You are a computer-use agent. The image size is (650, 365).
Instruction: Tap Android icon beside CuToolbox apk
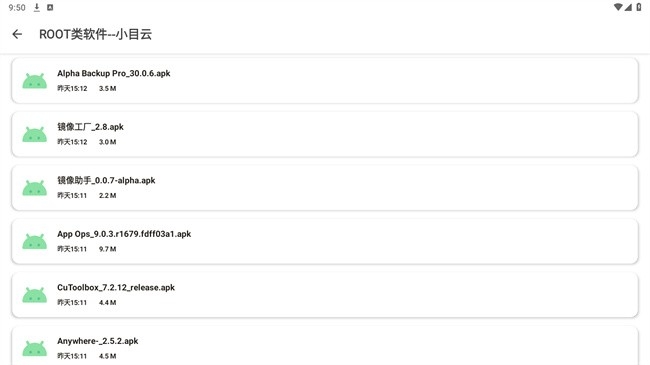pos(34,295)
